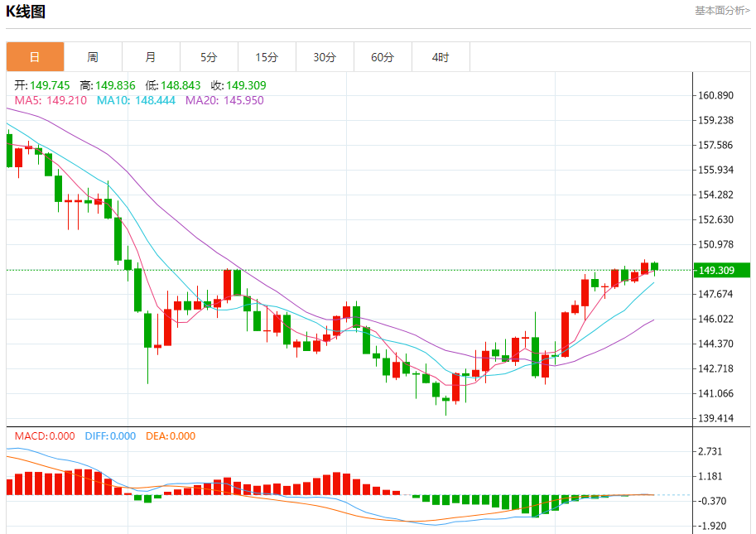Click the MACD:0.000 indicator label
This screenshot has width=756, height=534.
45,436
